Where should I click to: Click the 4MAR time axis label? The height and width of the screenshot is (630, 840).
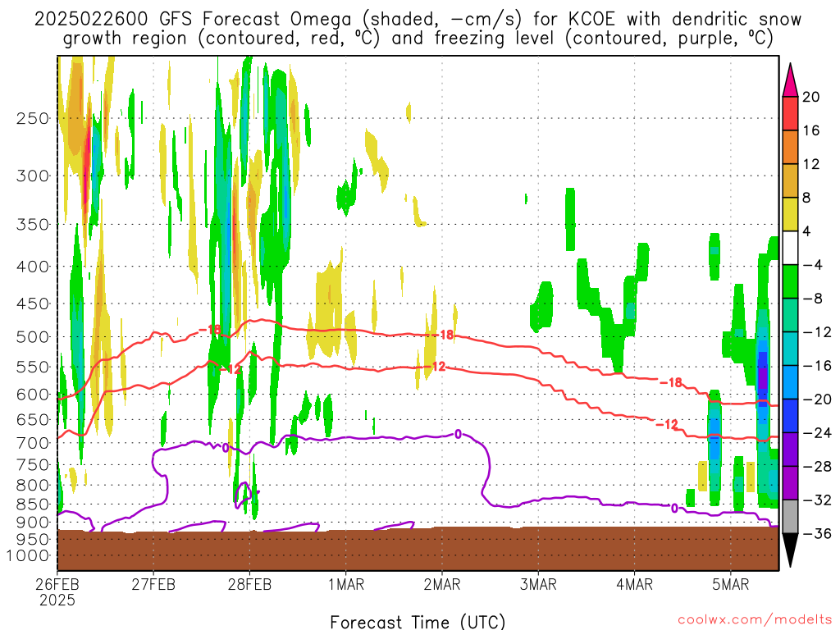click(x=634, y=584)
